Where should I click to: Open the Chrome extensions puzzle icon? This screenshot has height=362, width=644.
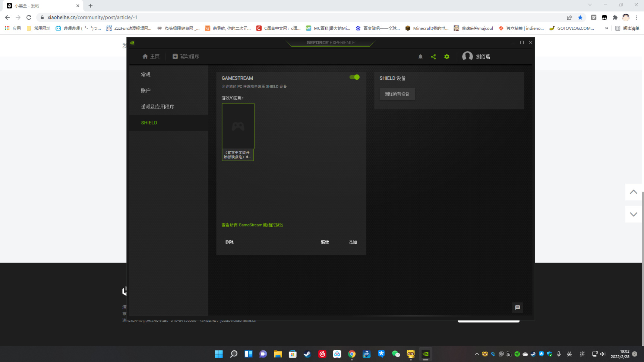[615, 18]
